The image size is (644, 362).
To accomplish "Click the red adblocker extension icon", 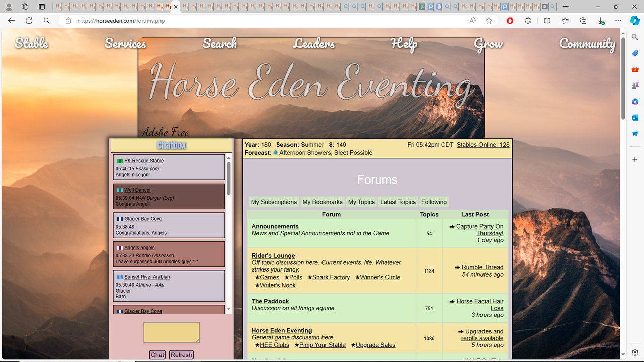I will [510, 21].
